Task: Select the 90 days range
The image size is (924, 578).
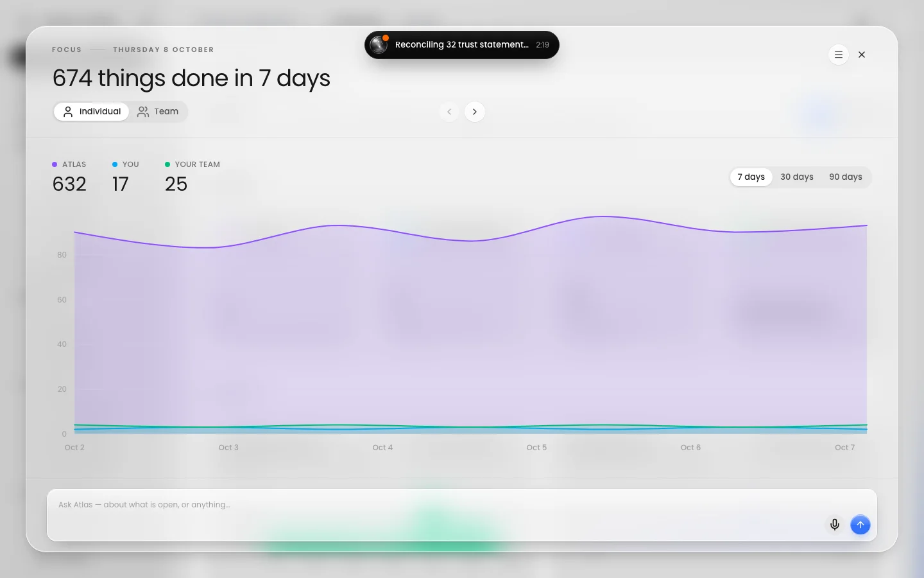Action: click(x=846, y=177)
